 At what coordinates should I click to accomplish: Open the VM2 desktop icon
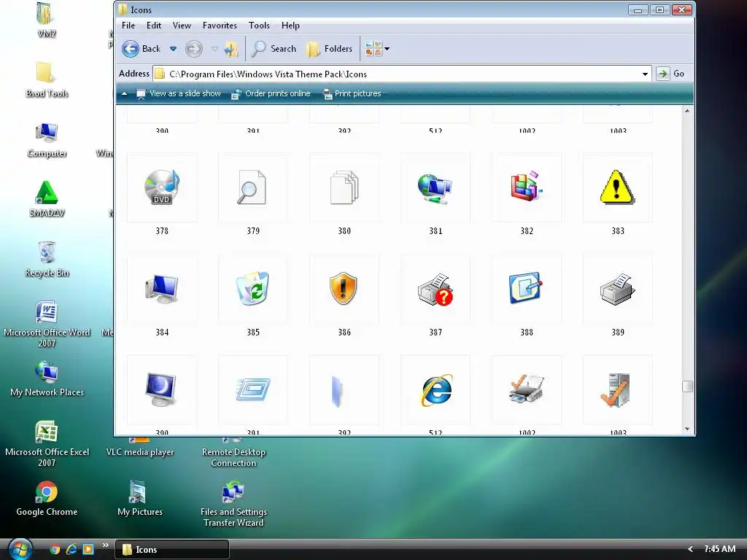pos(47,20)
